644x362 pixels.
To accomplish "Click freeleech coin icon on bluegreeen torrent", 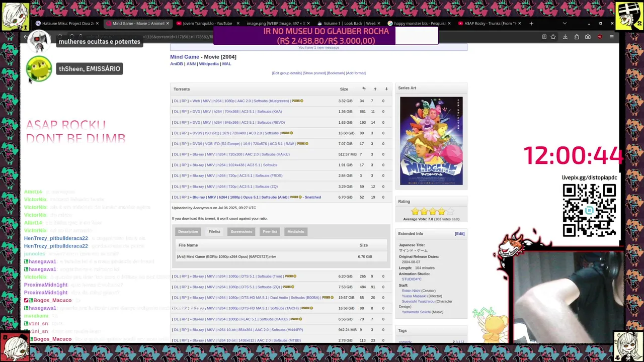I will 297,101.
